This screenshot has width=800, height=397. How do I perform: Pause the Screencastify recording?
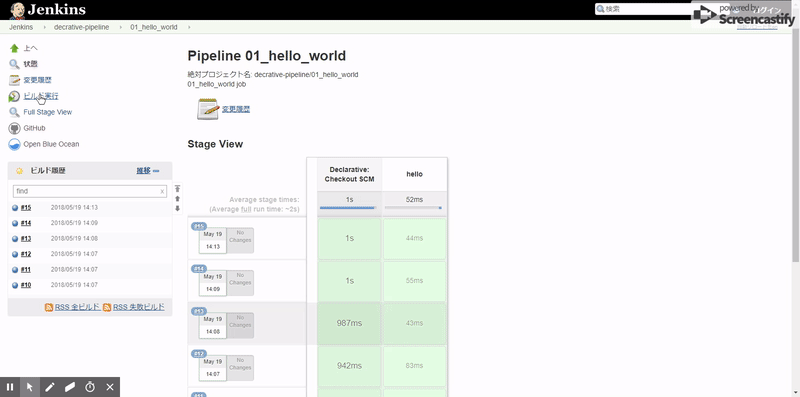[10, 387]
